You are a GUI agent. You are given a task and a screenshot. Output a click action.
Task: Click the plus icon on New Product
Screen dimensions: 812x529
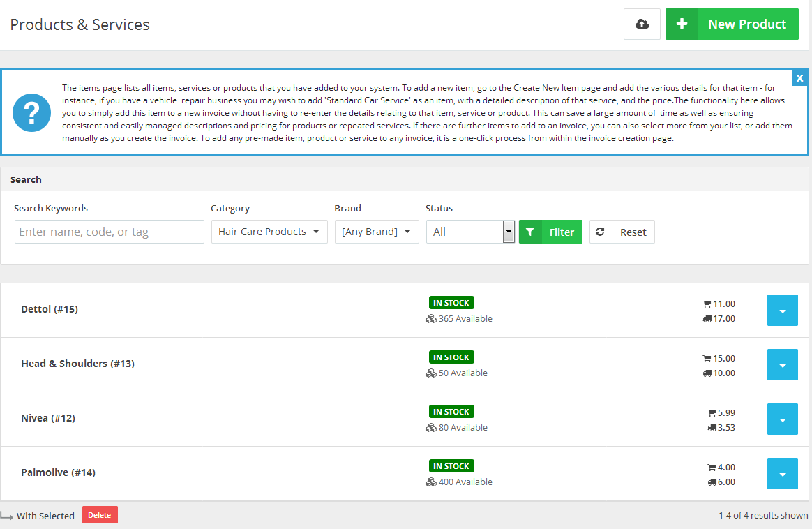[x=682, y=24]
